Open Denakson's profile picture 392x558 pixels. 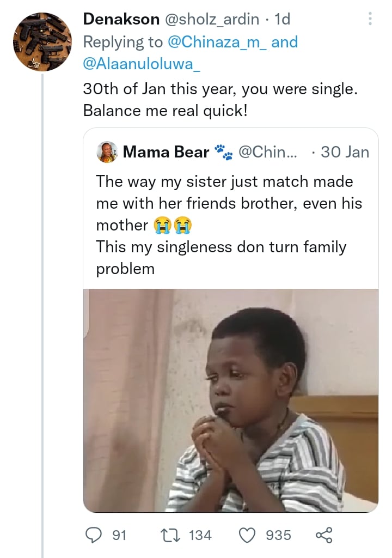click(x=42, y=42)
